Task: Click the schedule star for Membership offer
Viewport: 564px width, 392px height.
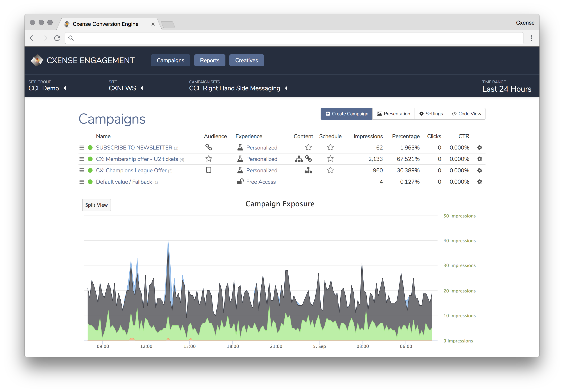Action: click(330, 159)
